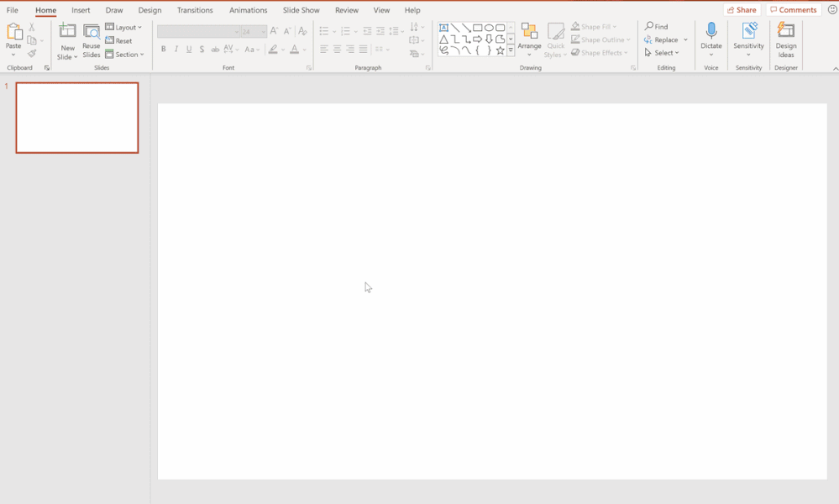839x504 pixels.
Task: Click the Share button
Action: (742, 9)
